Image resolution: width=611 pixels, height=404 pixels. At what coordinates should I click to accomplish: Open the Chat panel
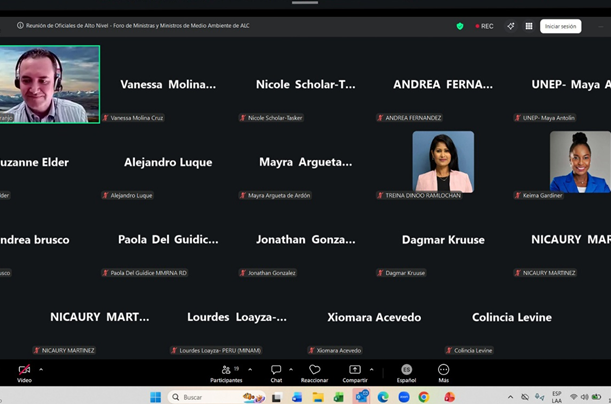coord(276,371)
